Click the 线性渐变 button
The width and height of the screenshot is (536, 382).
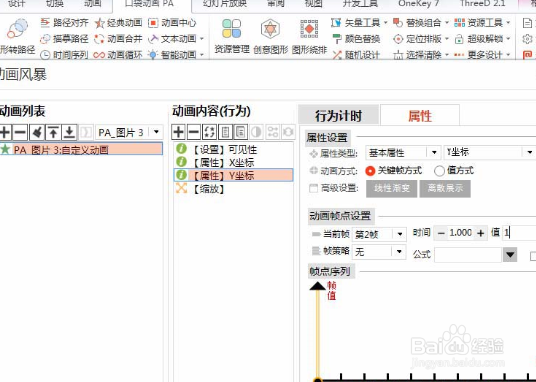pos(392,188)
